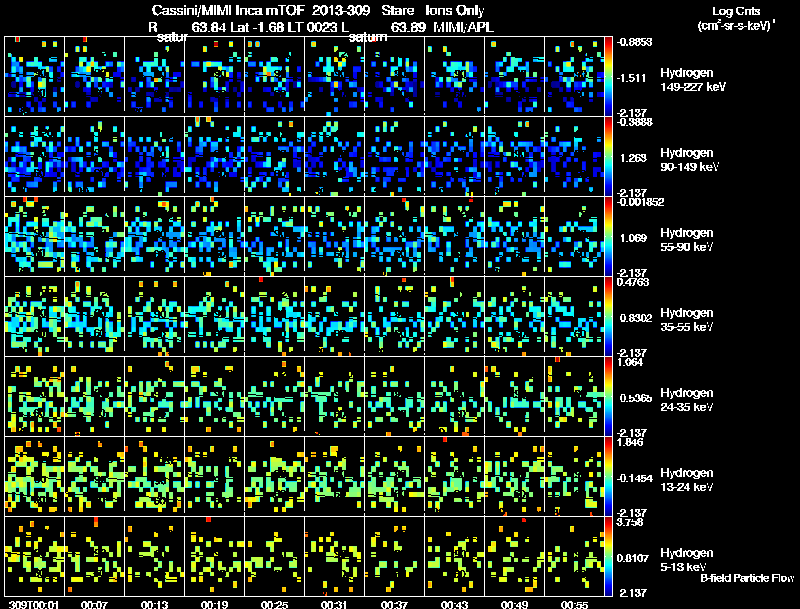Select the 00:19 time label

click(x=214, y=604)
